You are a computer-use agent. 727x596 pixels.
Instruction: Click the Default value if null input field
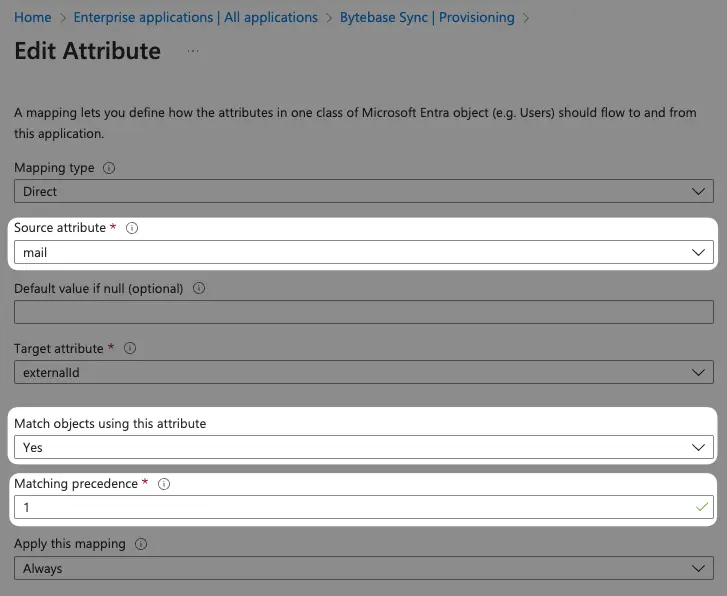[364, 312]
